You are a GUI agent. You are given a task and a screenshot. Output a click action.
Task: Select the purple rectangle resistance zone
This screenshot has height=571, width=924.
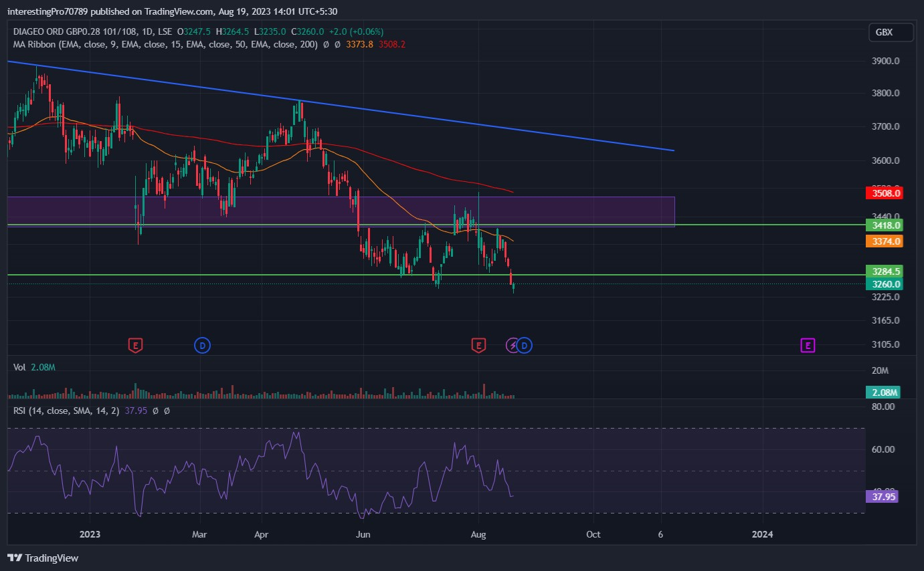(341, 211)
